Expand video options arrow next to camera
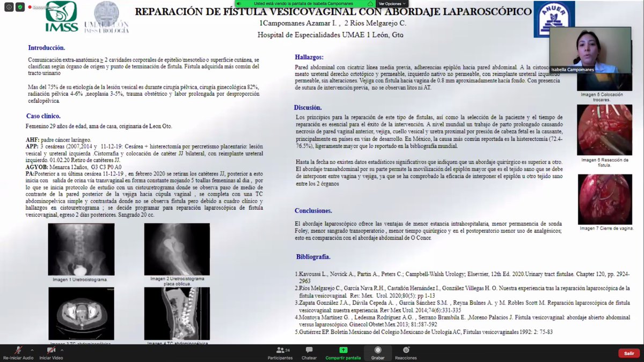Image resolution: width=644 pixels, height=362 pixels. (x=62, y=350)
